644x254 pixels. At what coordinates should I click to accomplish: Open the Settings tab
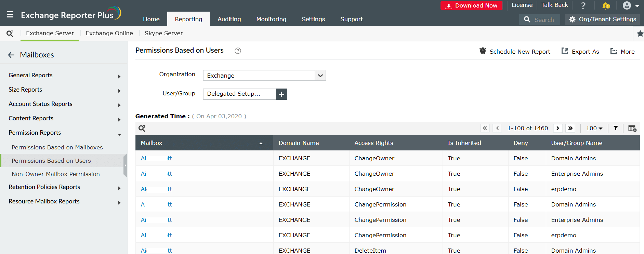[x=313, y=19]
